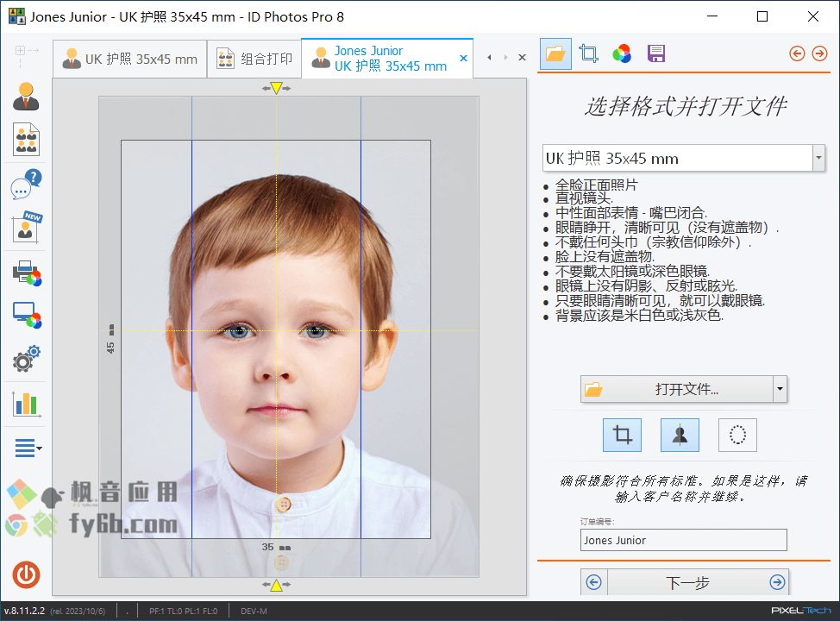Open the combined print layout sidebar icon

click(26, 139)
